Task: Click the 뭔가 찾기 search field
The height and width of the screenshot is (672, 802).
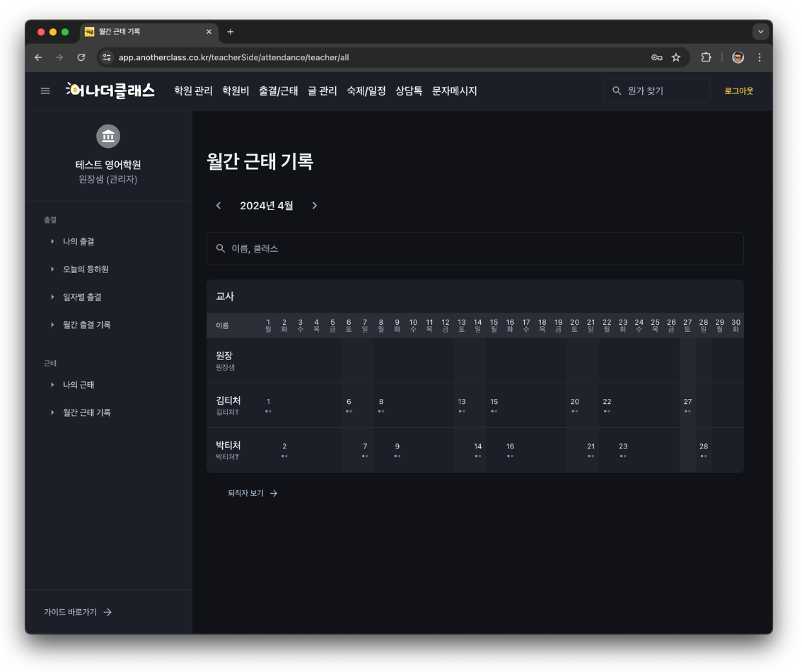Action: 656,91
